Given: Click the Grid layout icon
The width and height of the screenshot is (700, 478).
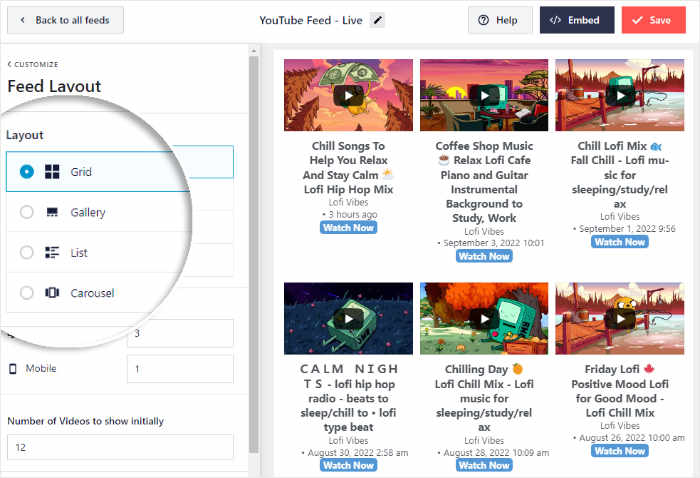Looking at the screenshot, I should coord(52,172).
